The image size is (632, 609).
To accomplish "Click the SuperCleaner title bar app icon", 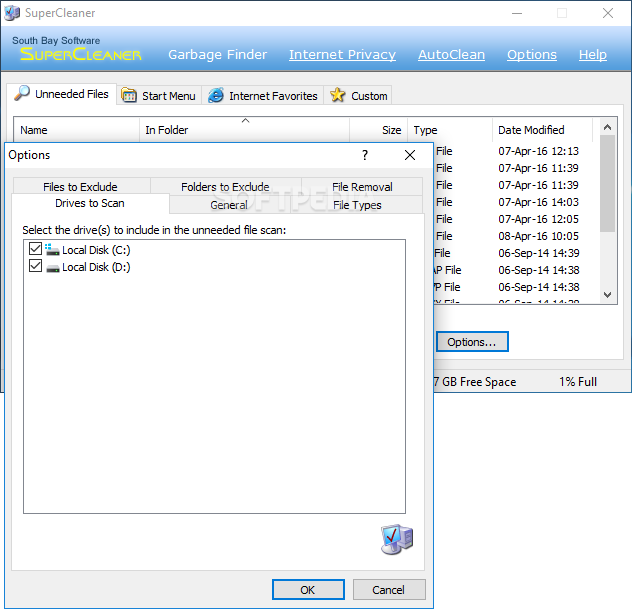I will click(x=12, y=13).
